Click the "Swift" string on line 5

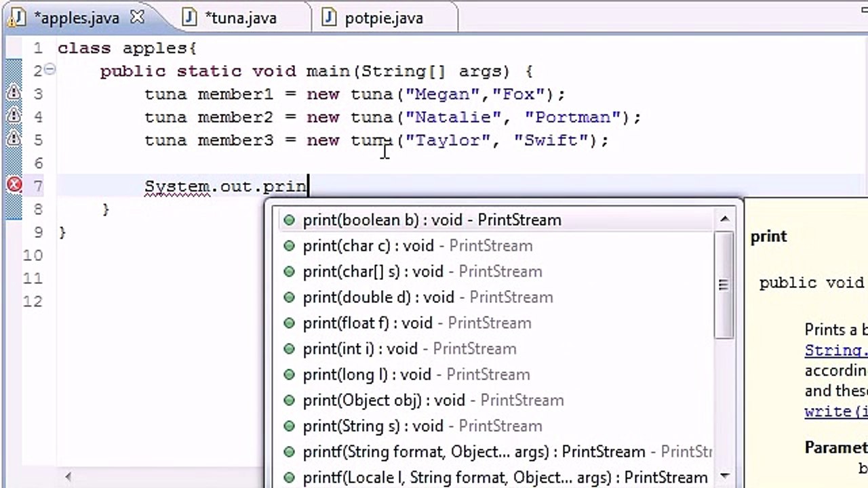[x=551, y=140]
